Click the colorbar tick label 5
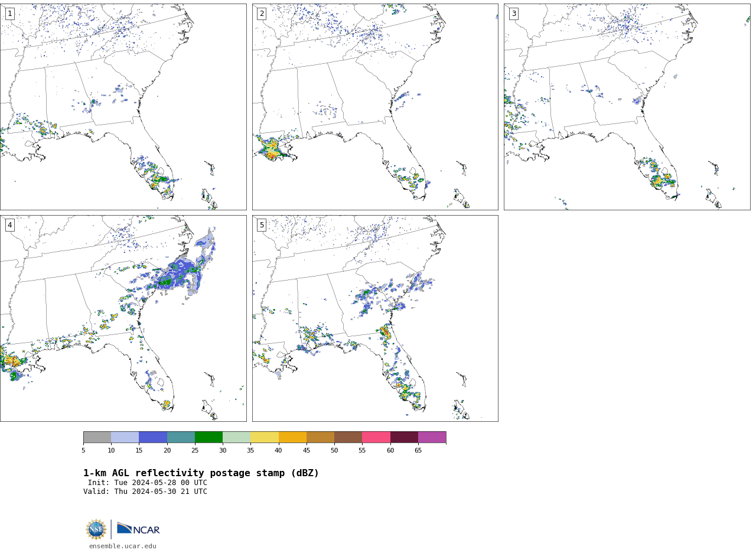Viewport: 756px width, 553px height. 83,451
